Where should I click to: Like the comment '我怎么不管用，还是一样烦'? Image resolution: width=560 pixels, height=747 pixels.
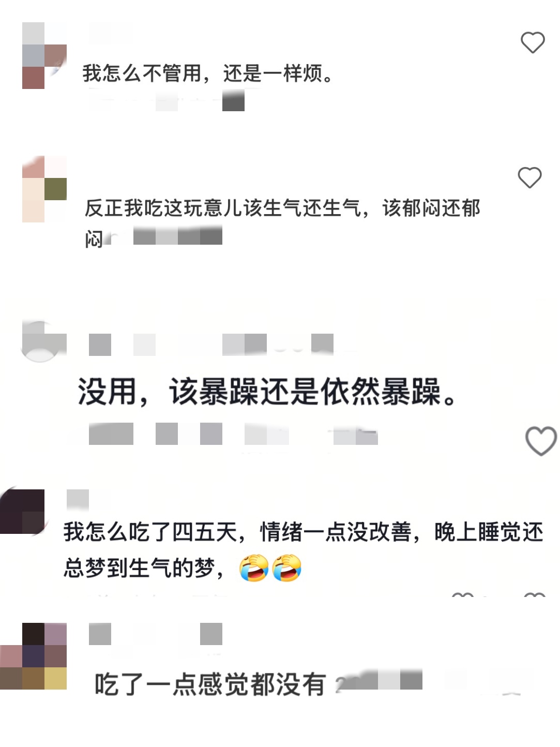pos(533,42)
